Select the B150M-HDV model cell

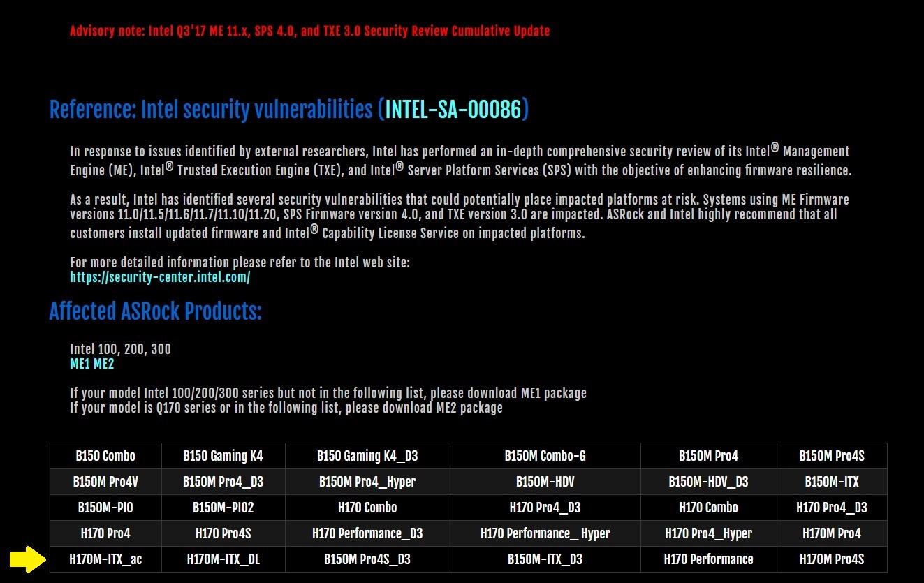click(545, 482)
